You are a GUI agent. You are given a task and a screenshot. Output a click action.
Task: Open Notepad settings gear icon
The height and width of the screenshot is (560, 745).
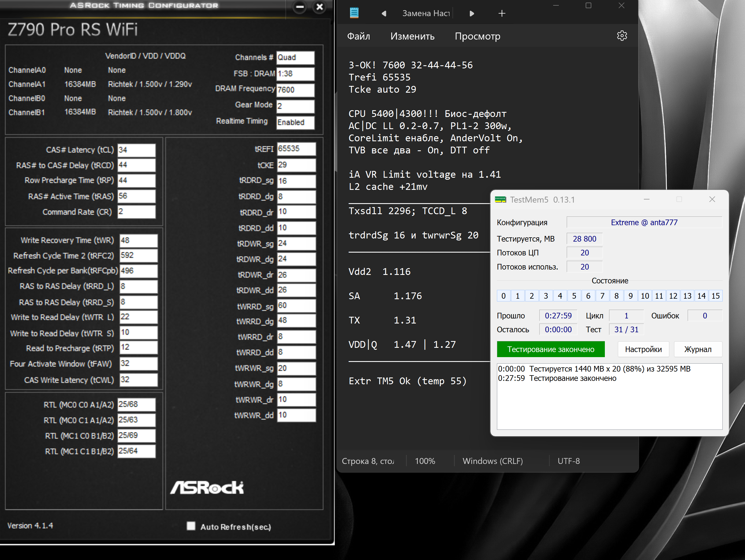click(621, 36)
